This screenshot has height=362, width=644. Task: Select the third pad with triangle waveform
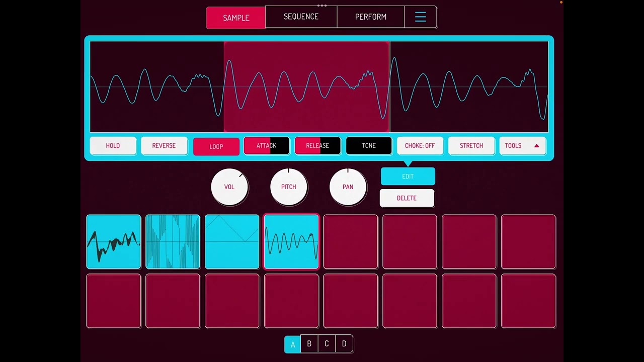[232, 242]
